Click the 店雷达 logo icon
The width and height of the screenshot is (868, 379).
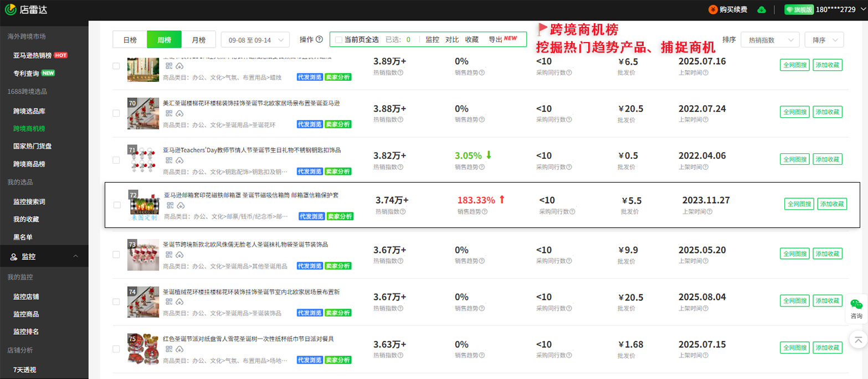pos(10,9)
